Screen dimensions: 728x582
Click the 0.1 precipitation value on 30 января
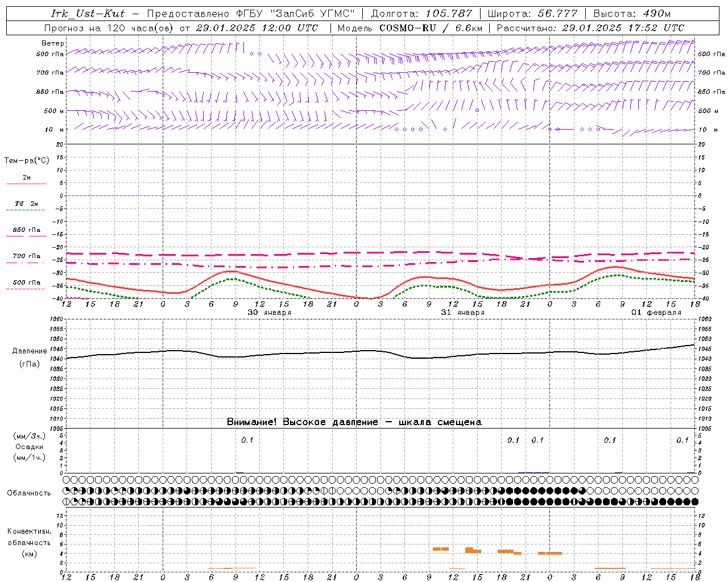pos(247,440)
